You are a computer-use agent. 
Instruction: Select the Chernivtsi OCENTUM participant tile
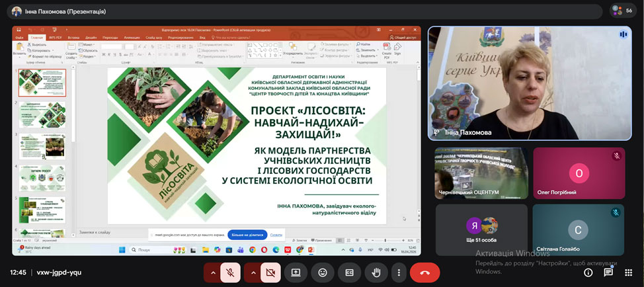481,173
